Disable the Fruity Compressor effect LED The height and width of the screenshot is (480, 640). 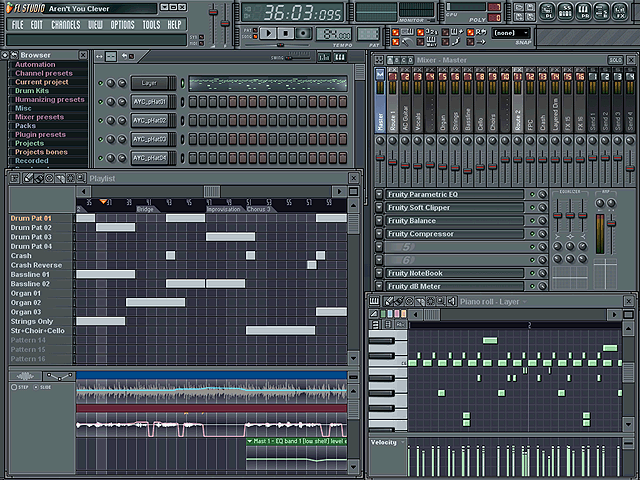532,234
